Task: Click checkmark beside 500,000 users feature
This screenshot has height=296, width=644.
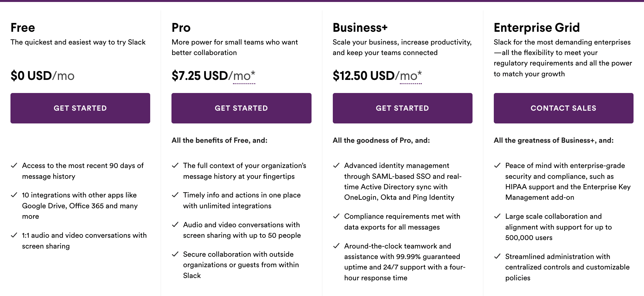Action: pyautogui.click(x=497, y=216)
